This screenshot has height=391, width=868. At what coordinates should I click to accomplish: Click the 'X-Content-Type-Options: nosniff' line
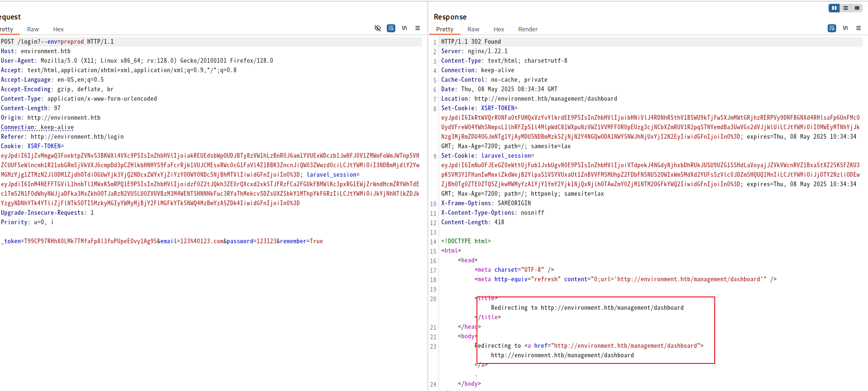(493, 213)
